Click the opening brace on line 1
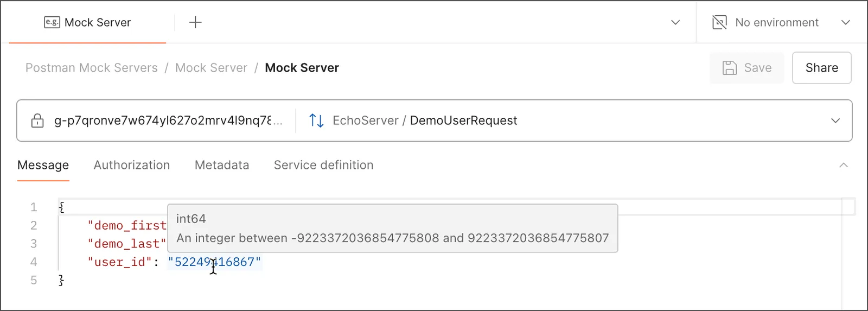Screen dimensions: 868x311 pyautogui.click(x=61, y=207)
